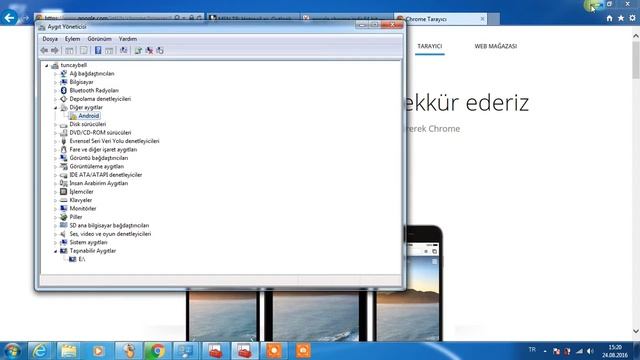Select Monitörler row
This screenshot has width=640, height=360.
click(x=83, y=209)
